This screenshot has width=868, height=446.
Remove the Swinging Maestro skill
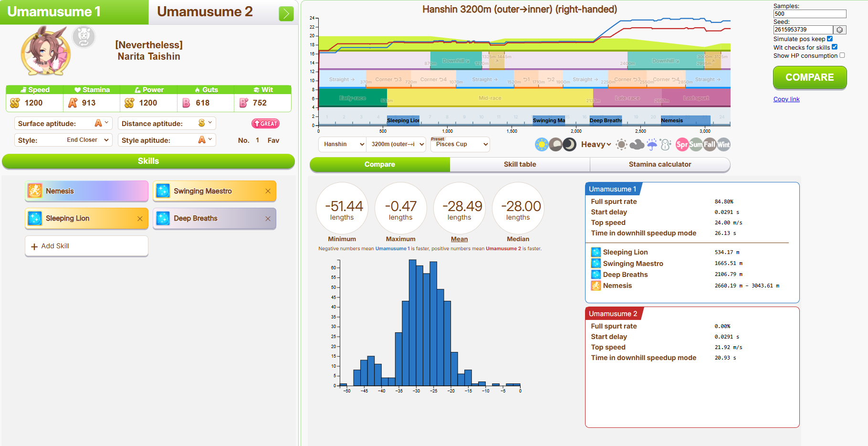(268, 191)
